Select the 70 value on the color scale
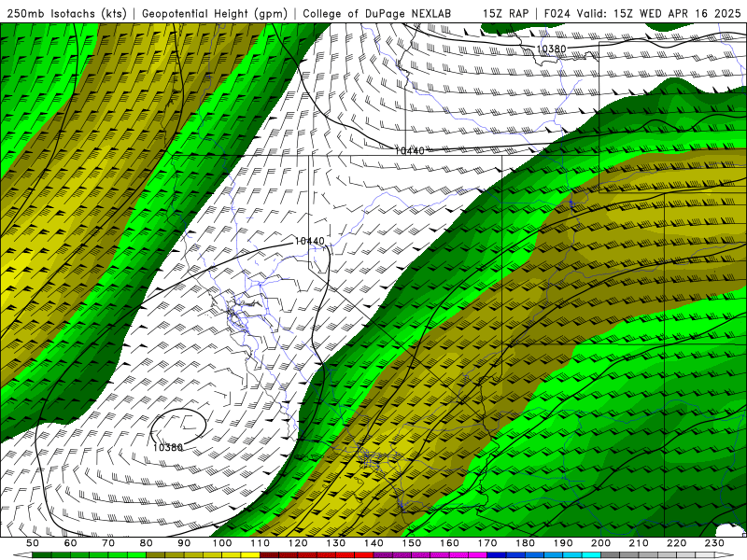The height and width of the screenshot is (560, 747). pyautogui.click(x=108, y=543)
